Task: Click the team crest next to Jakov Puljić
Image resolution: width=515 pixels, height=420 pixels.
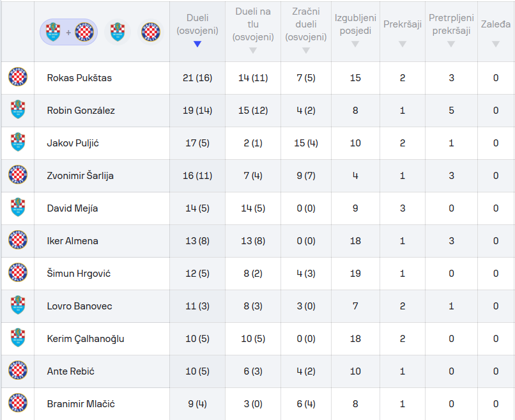Action: (x=18, y=143)
